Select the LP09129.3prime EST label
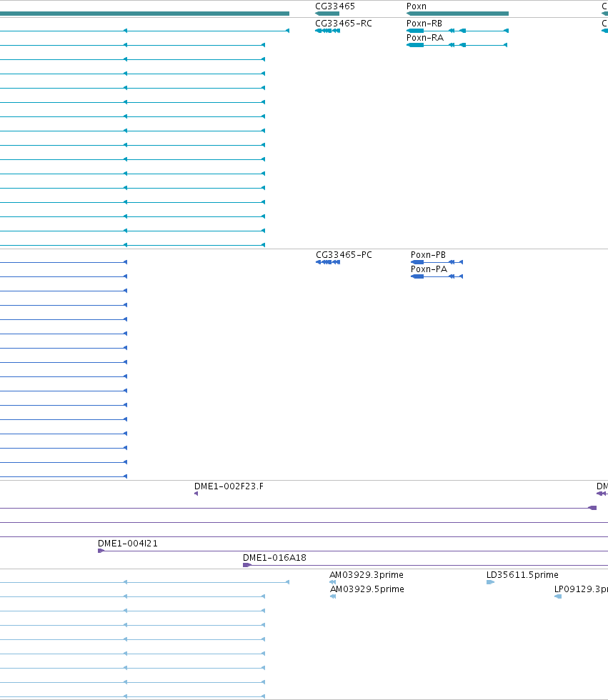 pyautogui.click(x=581, y=589)
